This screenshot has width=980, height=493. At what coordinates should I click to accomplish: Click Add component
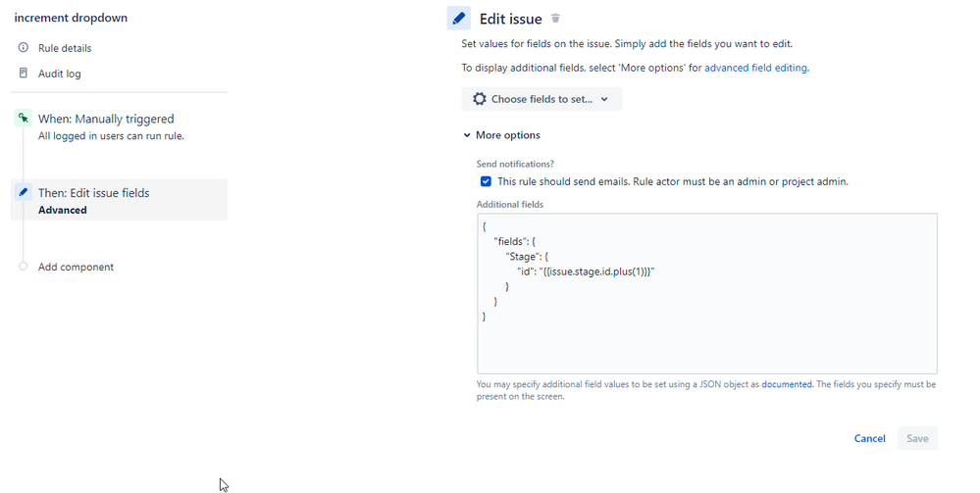[x=76, y=267]
